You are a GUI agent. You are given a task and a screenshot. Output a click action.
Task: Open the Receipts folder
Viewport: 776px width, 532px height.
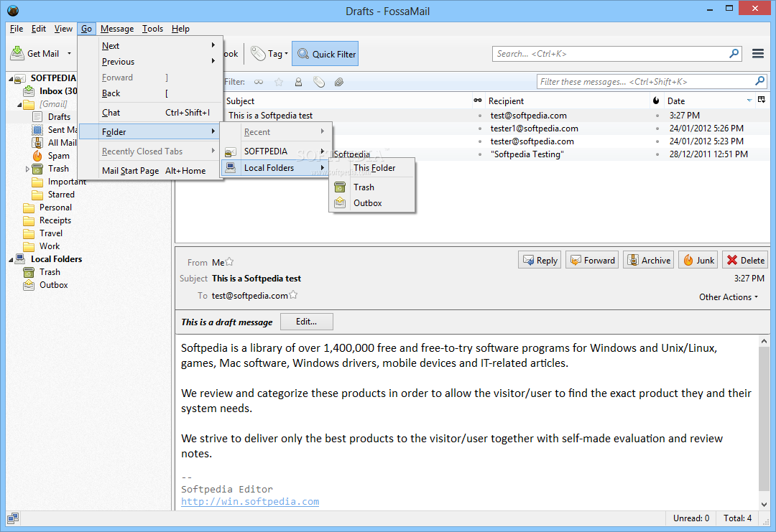pyautogui.click(x=47, y=220)
